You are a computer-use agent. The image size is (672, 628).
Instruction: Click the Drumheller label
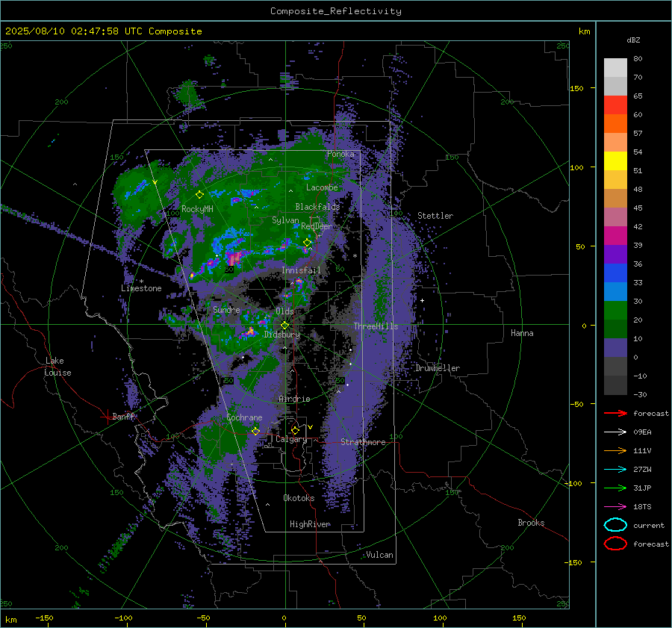point(438,368)
